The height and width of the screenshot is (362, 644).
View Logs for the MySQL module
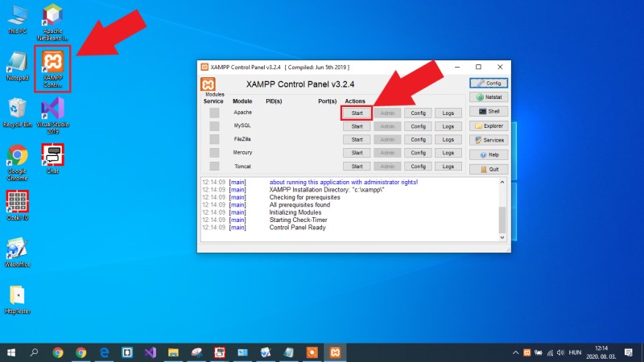click(x=448, y=126)
